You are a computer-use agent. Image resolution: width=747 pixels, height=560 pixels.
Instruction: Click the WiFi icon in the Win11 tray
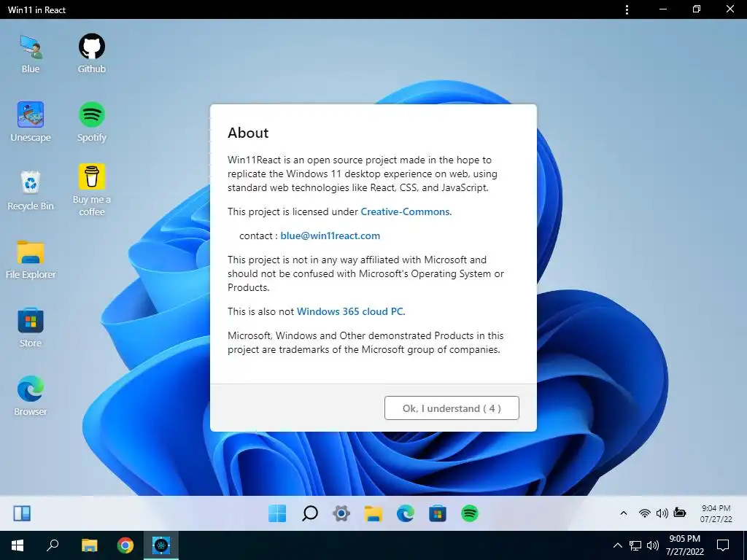pos(645,513)
